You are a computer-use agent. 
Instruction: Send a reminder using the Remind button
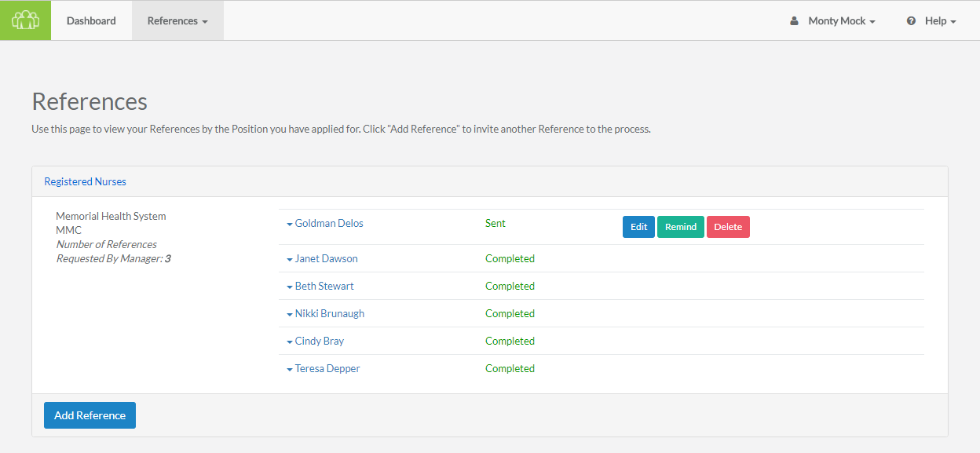(680, 226)
